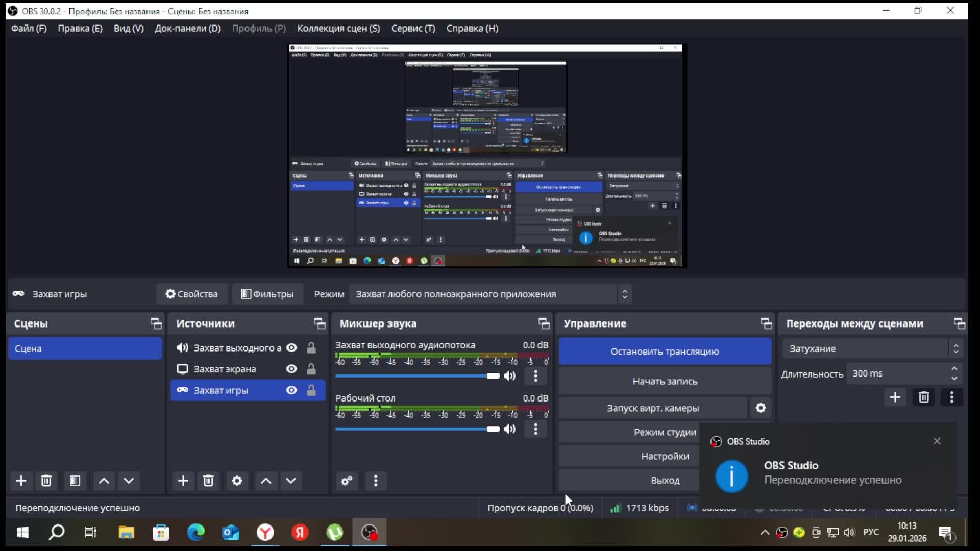This screenshot has width=980, height=551.
Task: Open scene filters icon in Scenes panel
Action: tap(75, 481)
